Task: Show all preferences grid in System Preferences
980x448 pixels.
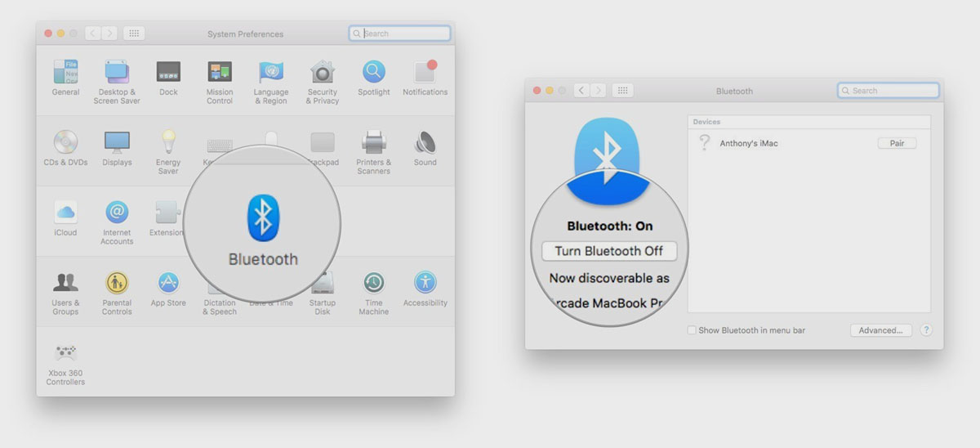Action: click(135, 34)
